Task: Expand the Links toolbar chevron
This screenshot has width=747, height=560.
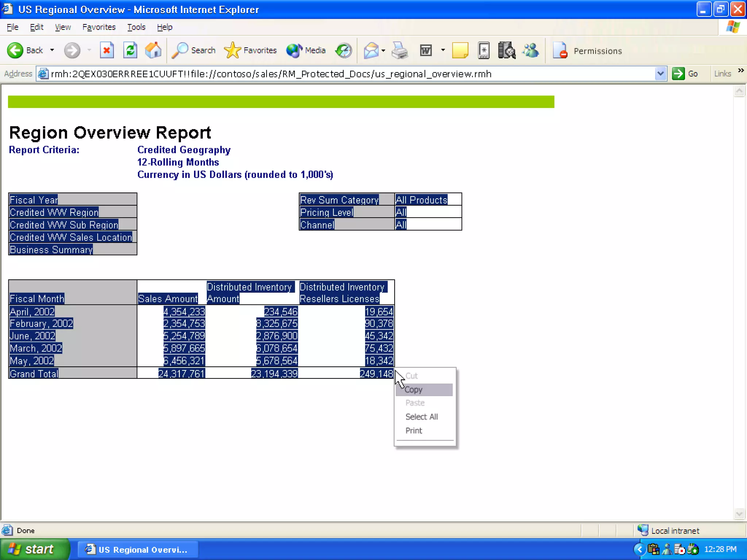Action: (741, 71)
